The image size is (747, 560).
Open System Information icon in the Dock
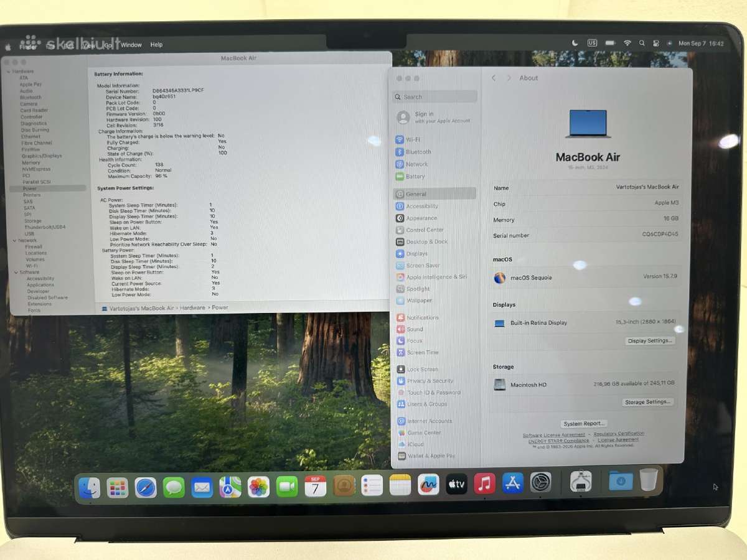click(x=580, y=482)
